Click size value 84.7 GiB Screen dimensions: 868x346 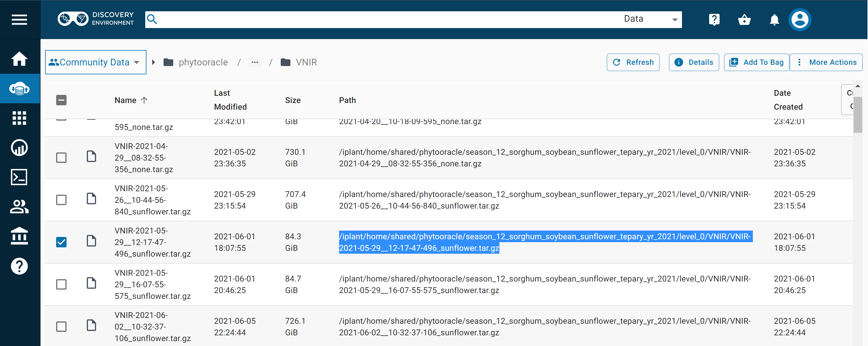pyautogui.click(x=293, y=284)
